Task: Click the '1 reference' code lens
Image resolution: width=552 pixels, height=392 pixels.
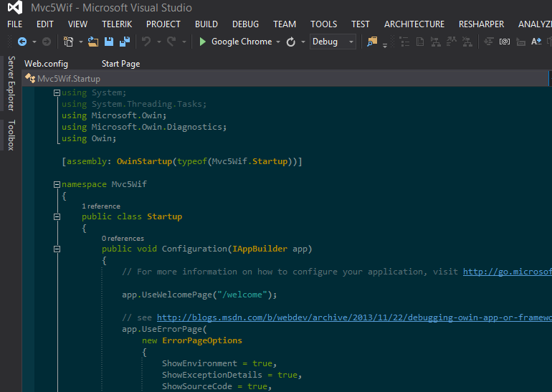Action: [x=101, y=206]
